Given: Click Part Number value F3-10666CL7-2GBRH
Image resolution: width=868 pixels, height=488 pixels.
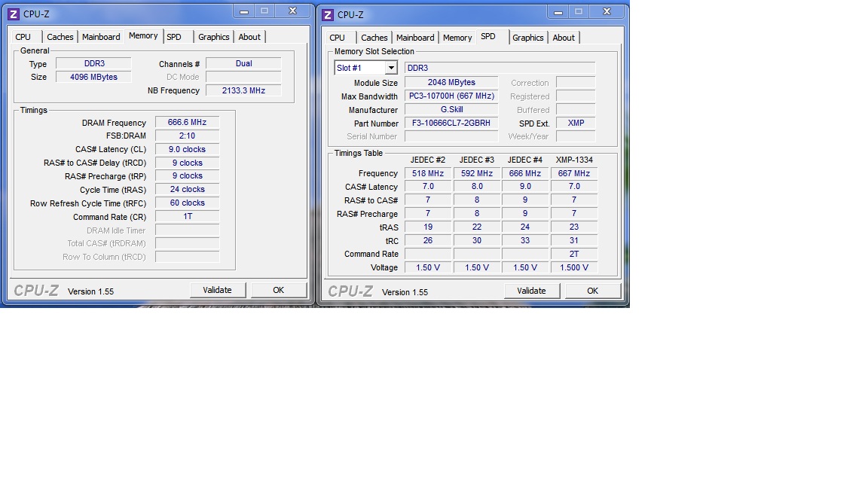Looking at the screenshot, I should [451, 123].
